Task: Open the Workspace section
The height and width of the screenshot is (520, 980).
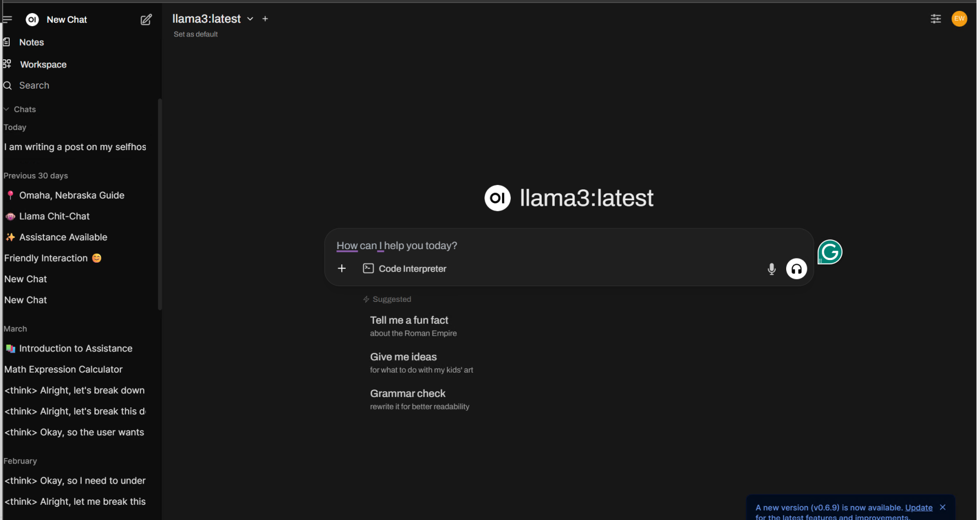Action: (x=43, y=65)
